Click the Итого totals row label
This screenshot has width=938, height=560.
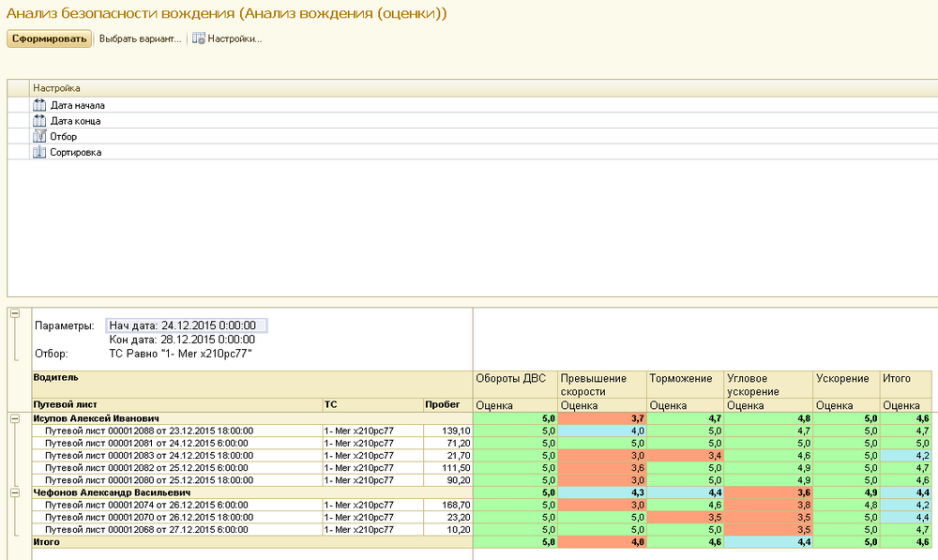(x=46, y=542)
